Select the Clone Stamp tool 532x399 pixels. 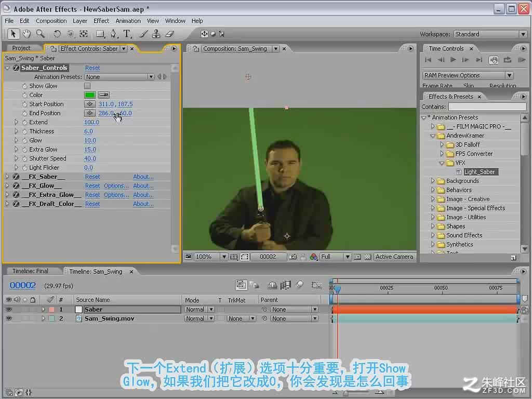pos(156,34)
